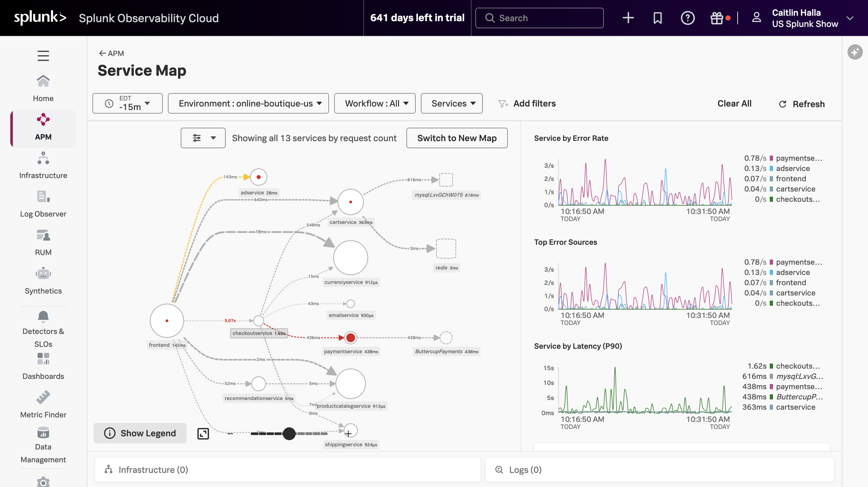Click the help question mark icon

tap(687, 18)
